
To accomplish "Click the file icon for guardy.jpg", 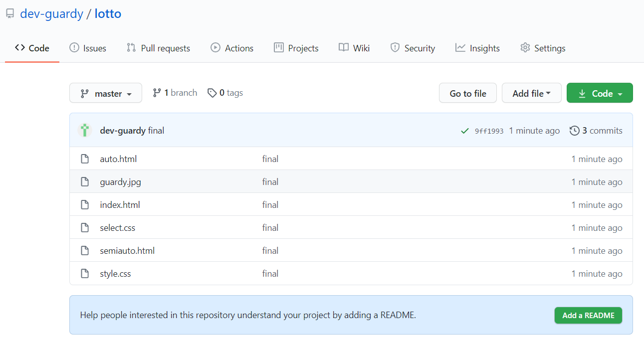I will [x=85, y=182].
